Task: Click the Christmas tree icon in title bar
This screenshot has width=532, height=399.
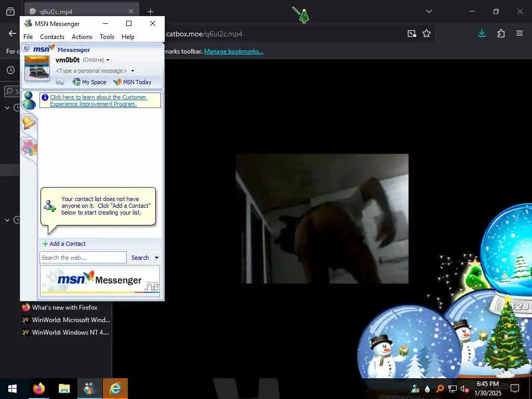Action: 303,16
